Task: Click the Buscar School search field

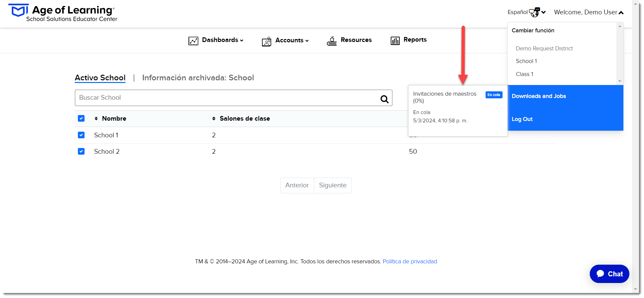Action: pos(233,98)
